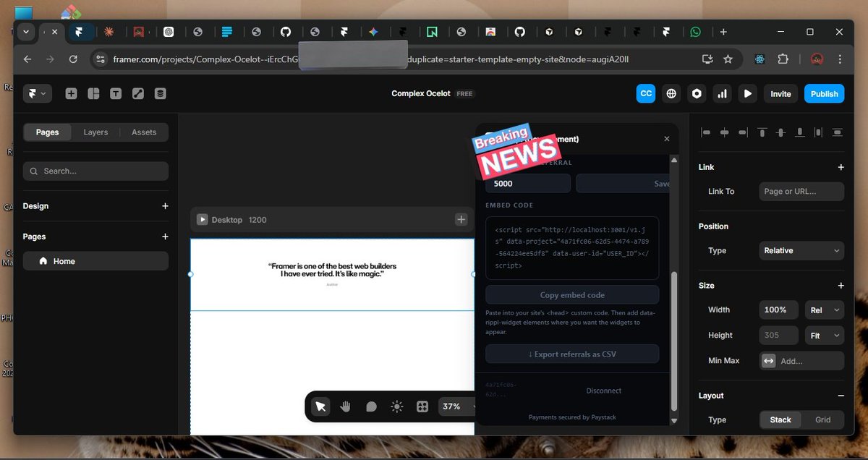Click the Preview play button
868x460 pixels.
pyautogui.click(x=748, y=94)
